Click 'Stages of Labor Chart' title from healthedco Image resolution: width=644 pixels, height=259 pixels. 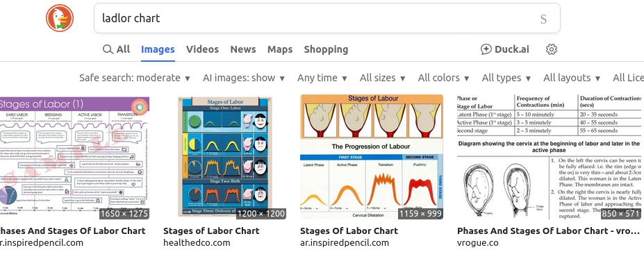coord(211,231)
